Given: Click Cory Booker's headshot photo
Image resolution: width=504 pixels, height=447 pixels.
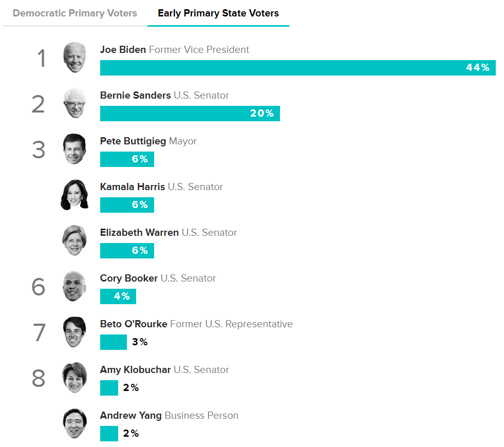Looking at the screenshot, I should pyautogui.click(x=74, y=286).
